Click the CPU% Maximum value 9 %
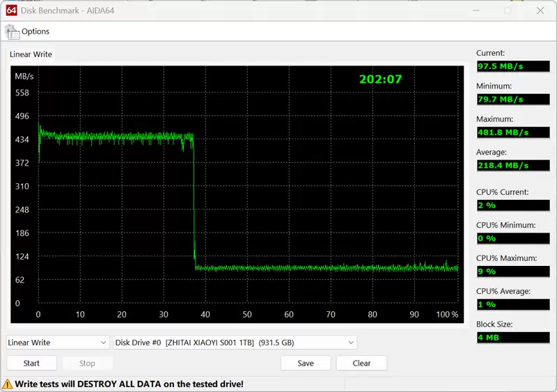The width and height of the screenshot is (557, 392). coord(513,272)
